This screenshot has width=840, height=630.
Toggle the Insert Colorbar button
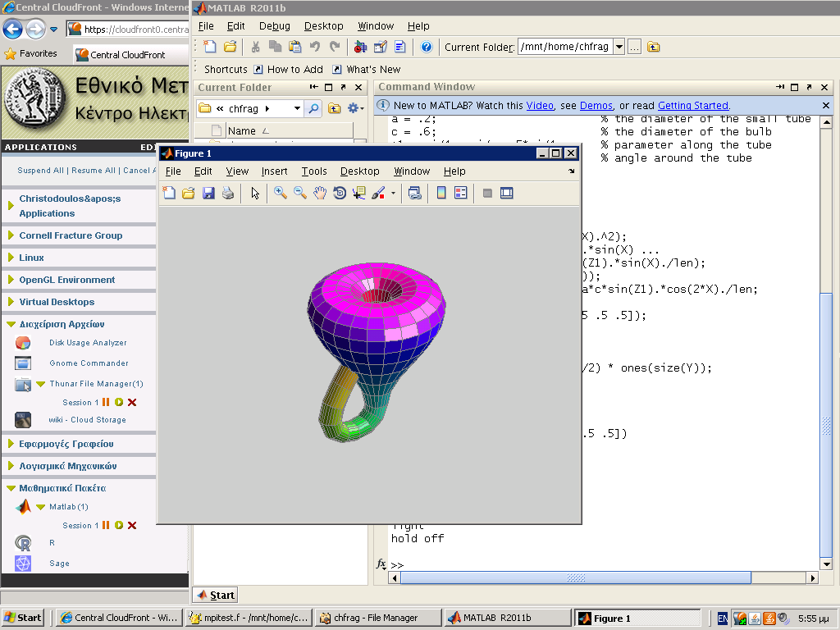coord(441,193)
